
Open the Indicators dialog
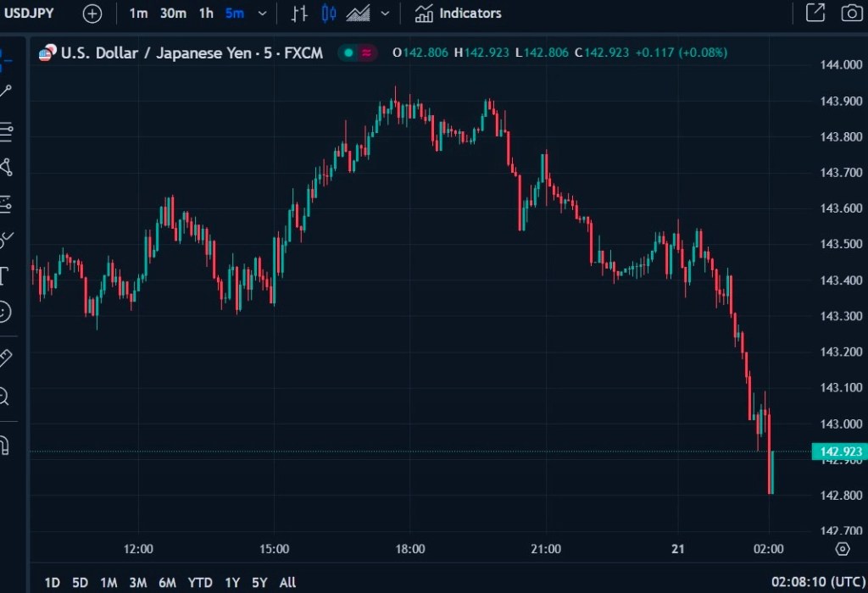tap(459, 14)
